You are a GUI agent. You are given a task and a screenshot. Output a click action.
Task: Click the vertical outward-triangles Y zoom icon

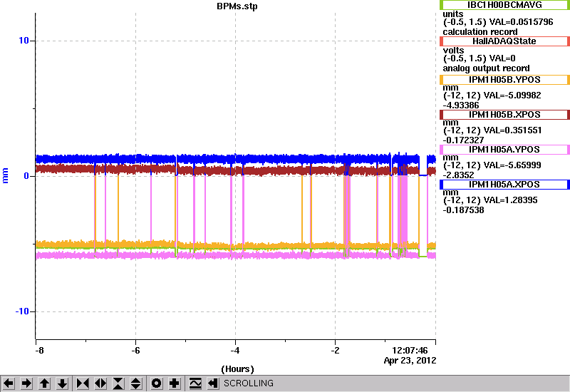136,383
